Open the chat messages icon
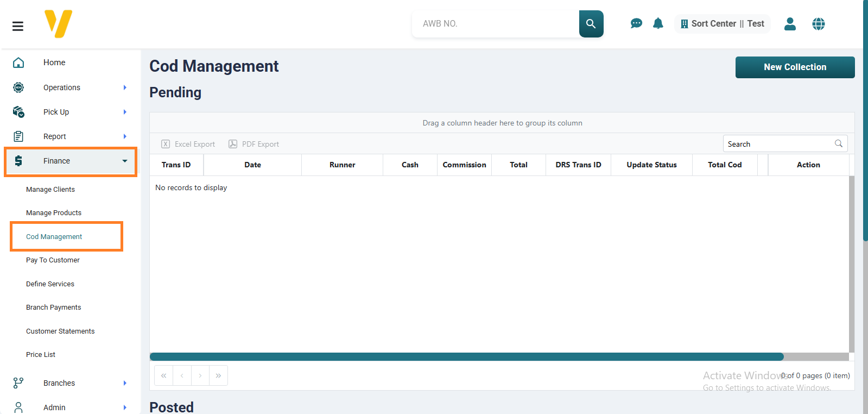 click(x=636, y=23)
